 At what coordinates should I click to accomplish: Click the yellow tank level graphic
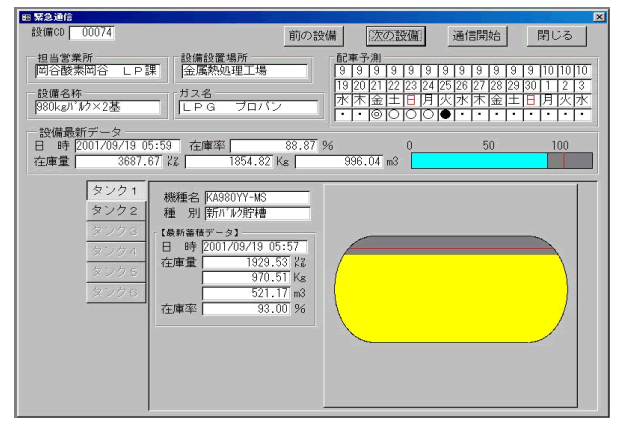point(451,298)
